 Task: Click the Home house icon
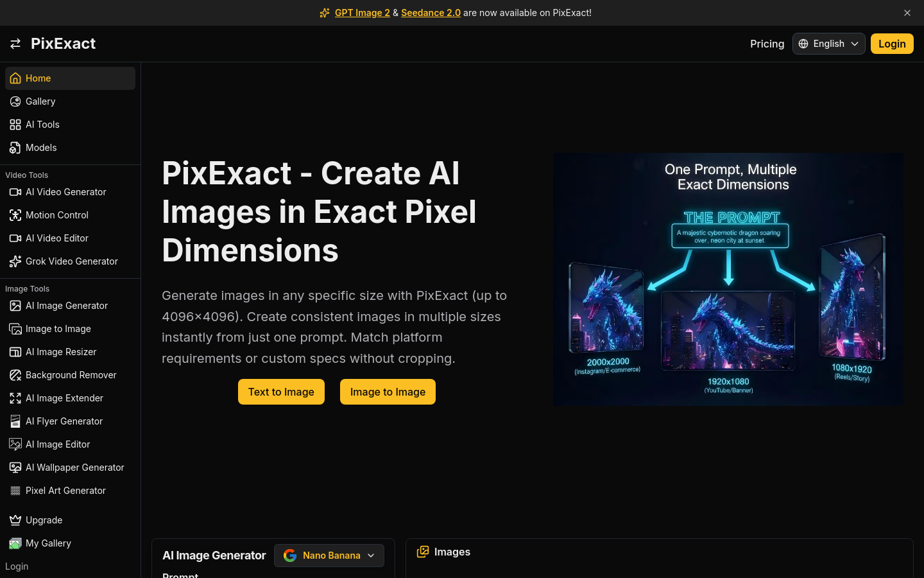coord(15,78)
